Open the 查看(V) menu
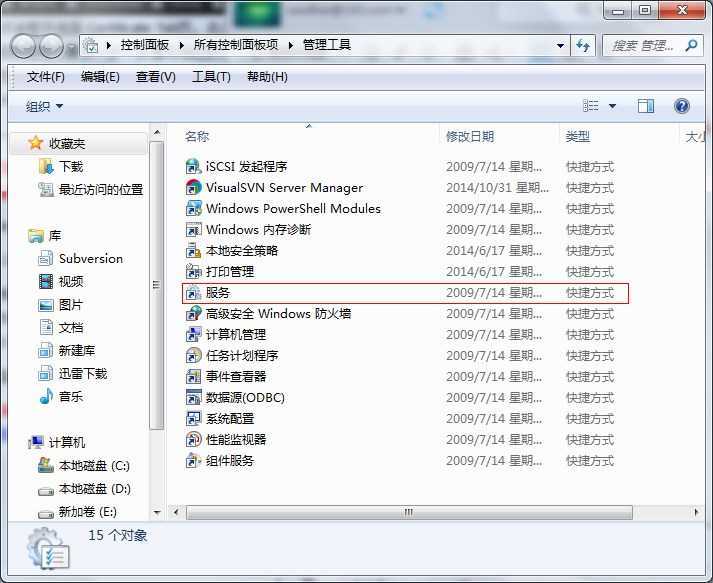Image resolution: width=713 pixels, height=583 pixels. click(x=156, y=76)
